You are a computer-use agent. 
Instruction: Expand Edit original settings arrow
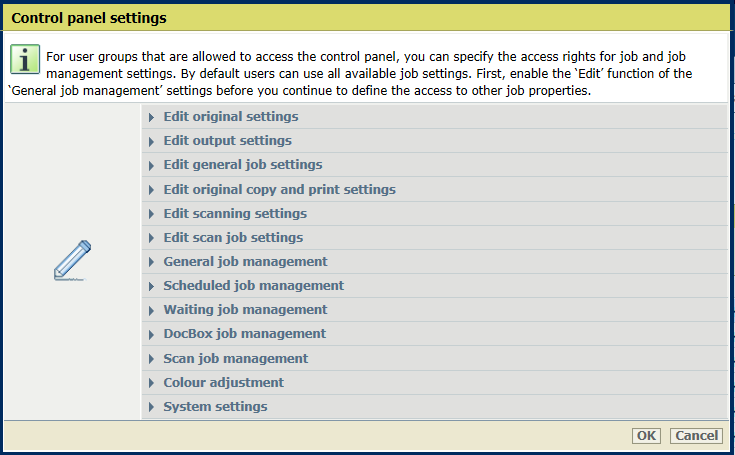pos(151,117)
